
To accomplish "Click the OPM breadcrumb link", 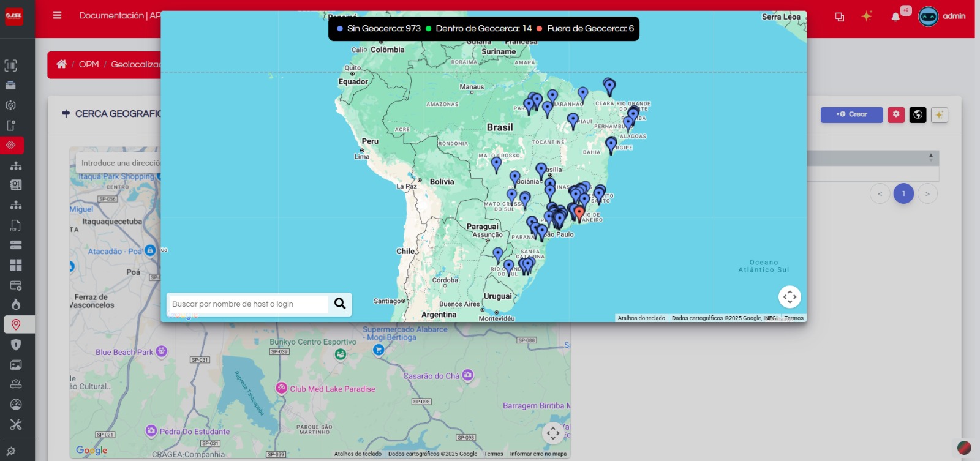I will (x=89, y=64).
